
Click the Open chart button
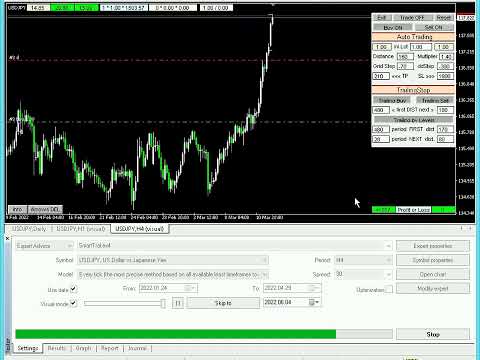click(x=433, y=274)
